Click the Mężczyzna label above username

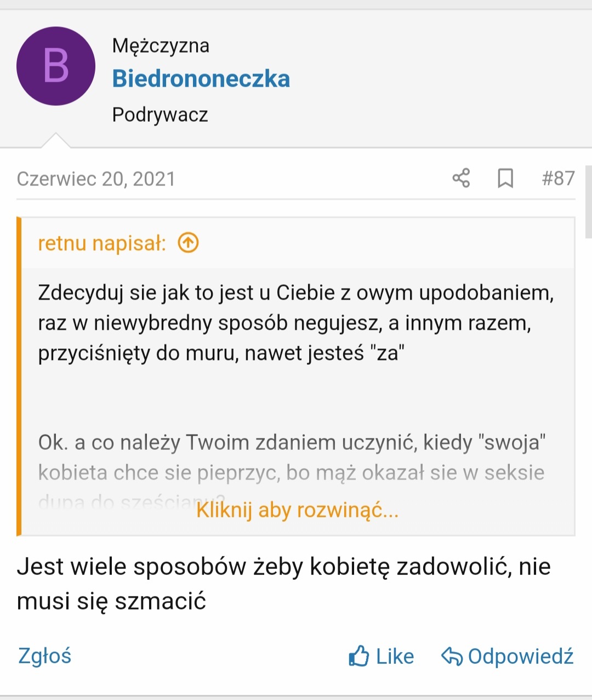coord(161,46)
